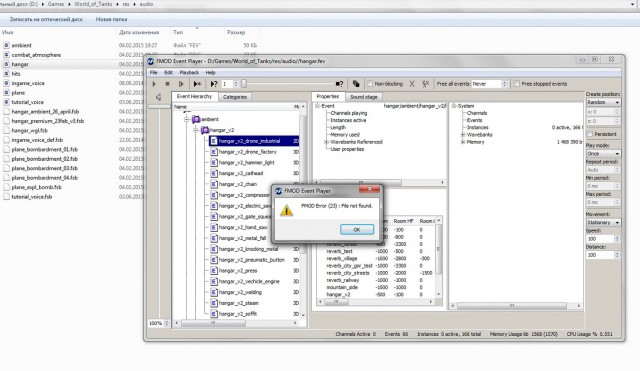Click event icon of hangar_v2_welding

coord(213,292)
